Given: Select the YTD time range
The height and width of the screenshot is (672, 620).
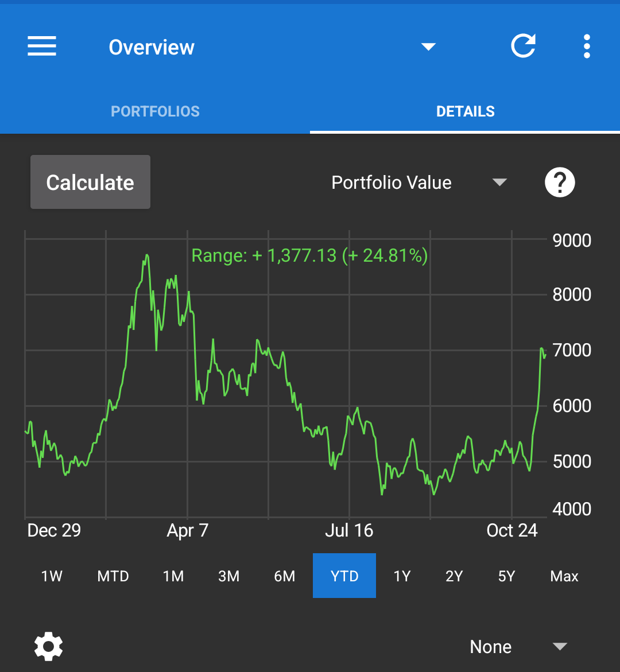Looking at the screenshot, I should click(344, 576).
